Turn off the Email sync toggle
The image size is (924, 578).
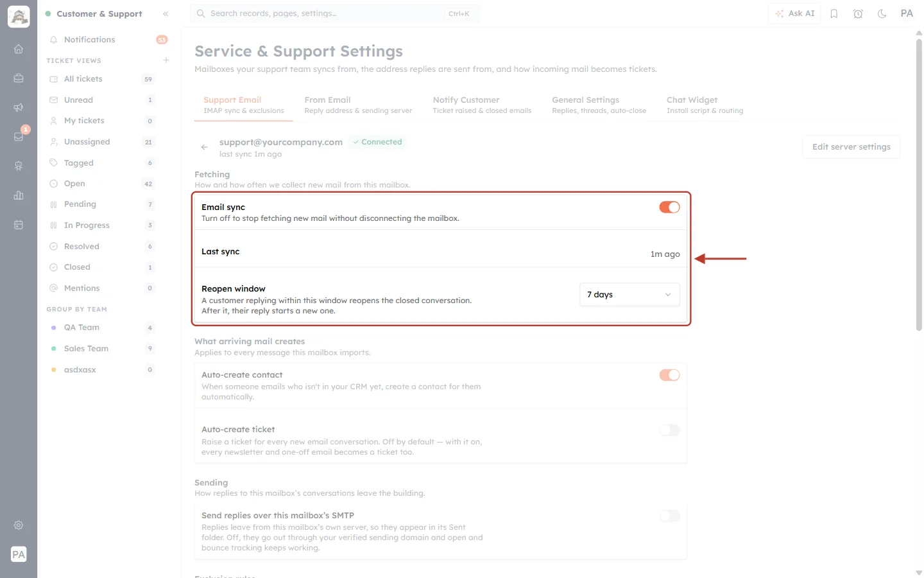click(x=669, y=207)
